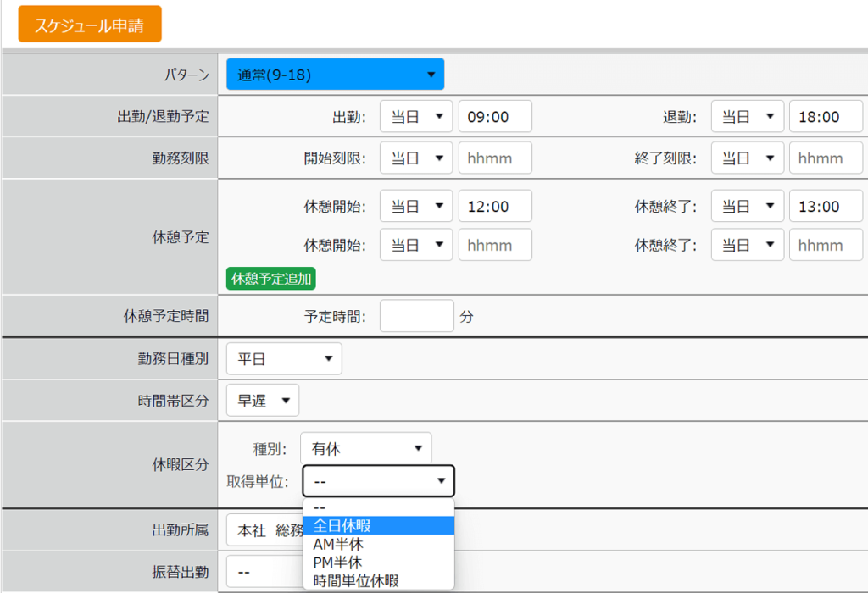This screenshot has width=868, height=593.
Task: Click the 退勤 time field showing 18:00
Action: 826,117
